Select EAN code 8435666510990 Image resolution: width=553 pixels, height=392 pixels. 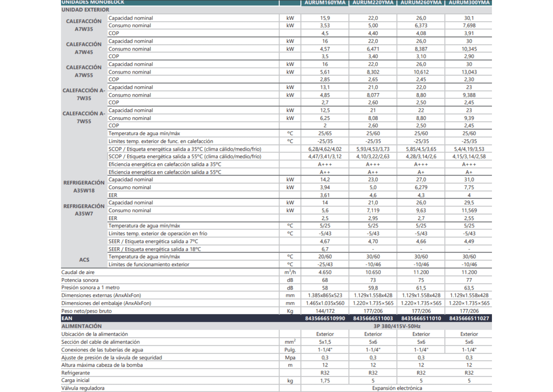325,319
